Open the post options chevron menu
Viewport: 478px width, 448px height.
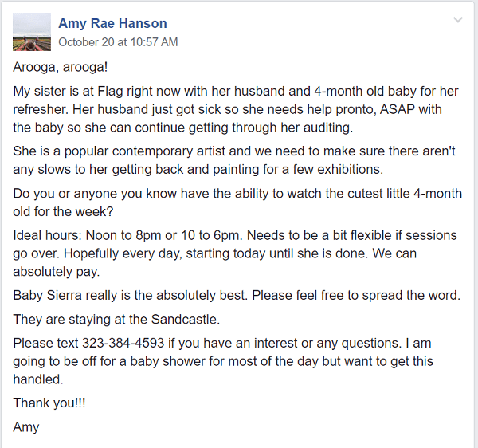(x=458, y=20)
